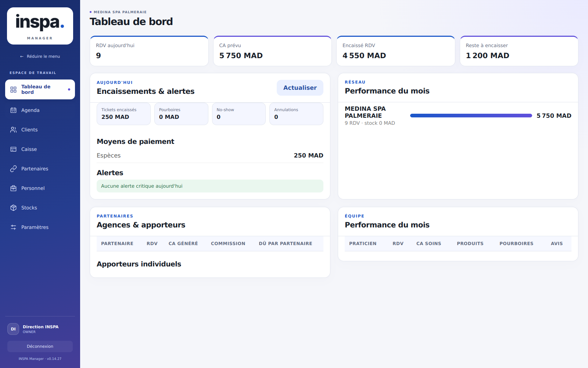
Task: Click the RDV aujourd'hui card
Action: pos(149,51)
